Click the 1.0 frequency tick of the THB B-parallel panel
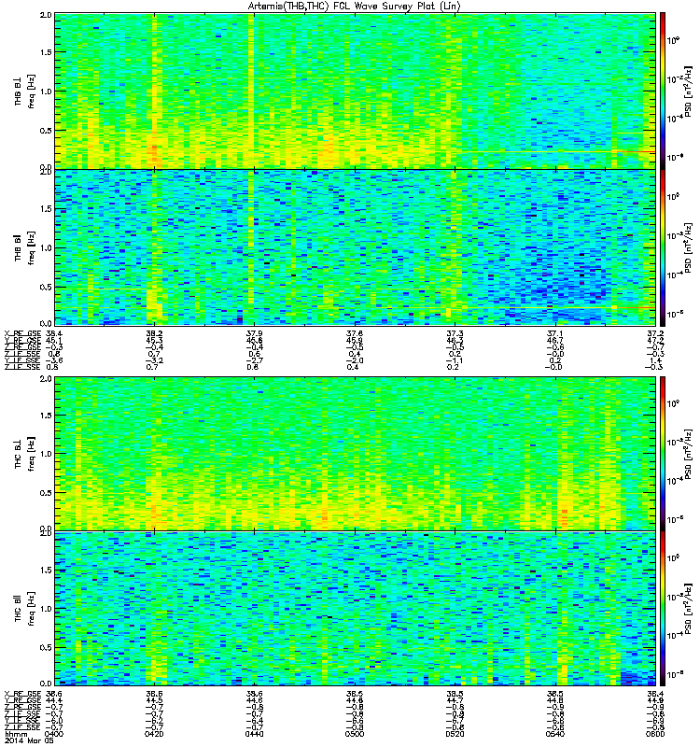Image resolution: width=700 pixels, height=747 pixels. click(x=46, y=247)
